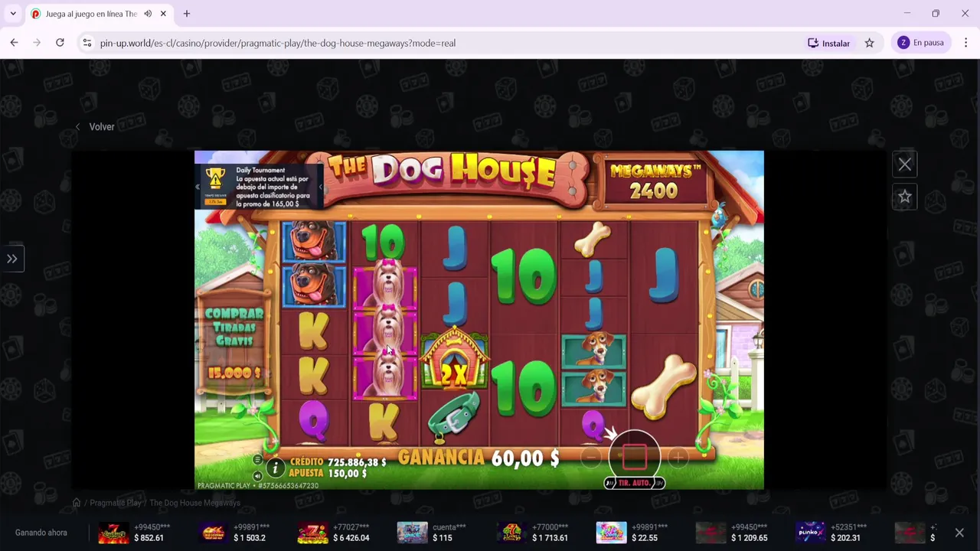Viewport: 980px width, 551px height.
Task: Mute the game sound speaker icon
Action: click(257, 476)
